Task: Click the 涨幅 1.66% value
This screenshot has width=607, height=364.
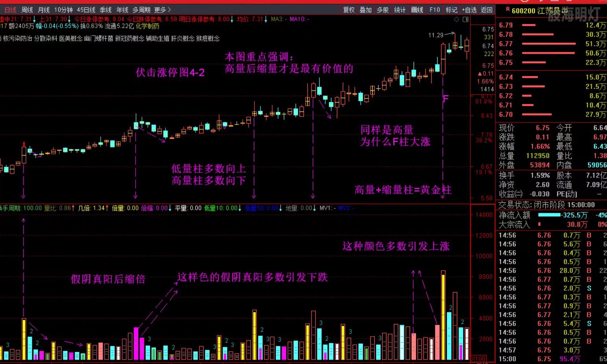Action: tap(540, 146)
